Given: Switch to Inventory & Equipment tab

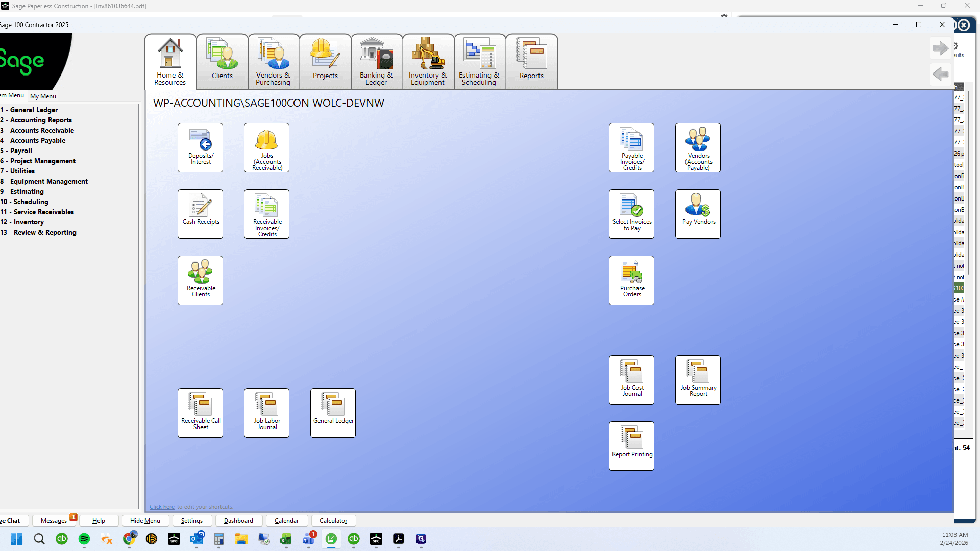Looking at the screenshot, I should [428, 62].
